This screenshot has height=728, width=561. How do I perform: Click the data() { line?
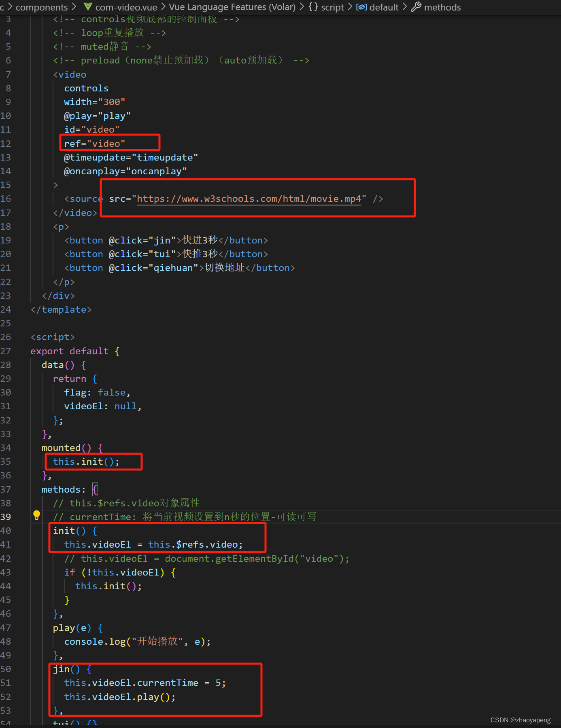64,365
